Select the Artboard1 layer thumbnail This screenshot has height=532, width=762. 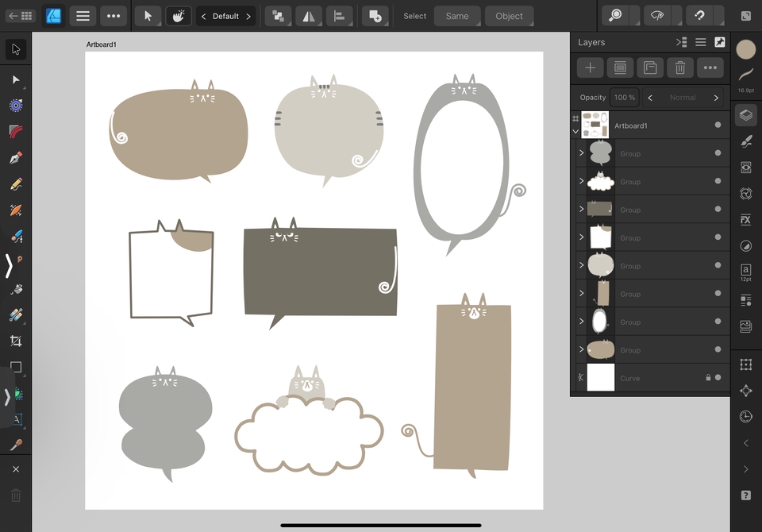595,125
